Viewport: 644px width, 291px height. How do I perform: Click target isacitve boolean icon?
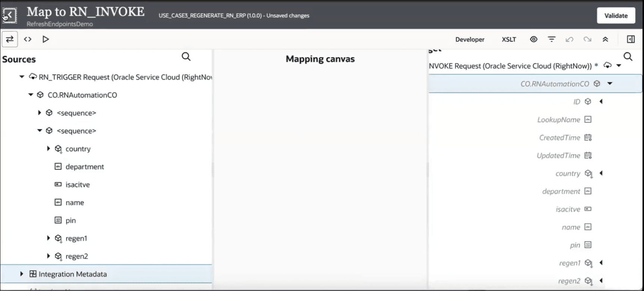pyautogui.click(x=588, y=209)
